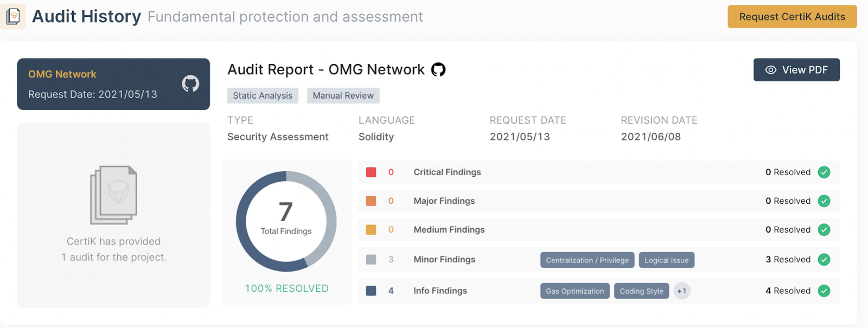Viewport: 868px width, 328px height.
Task: Select the Static Analysis tag
Action: [x=263, y=95]
